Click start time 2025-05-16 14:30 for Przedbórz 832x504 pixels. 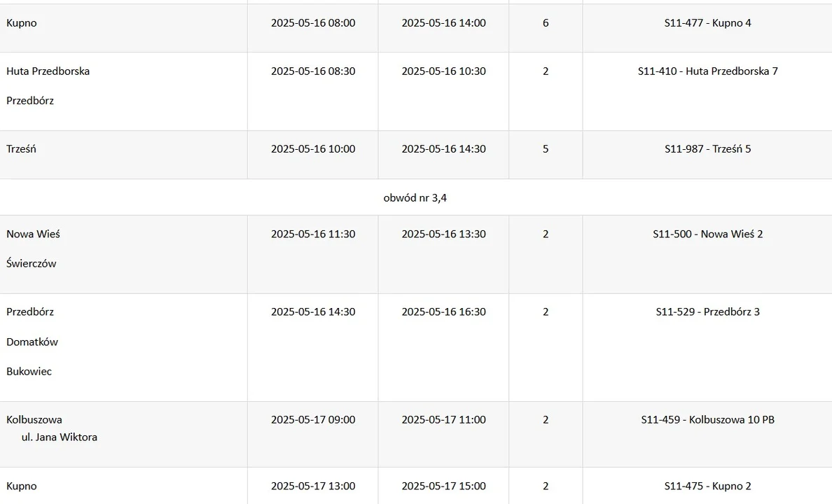coord(313,312)
